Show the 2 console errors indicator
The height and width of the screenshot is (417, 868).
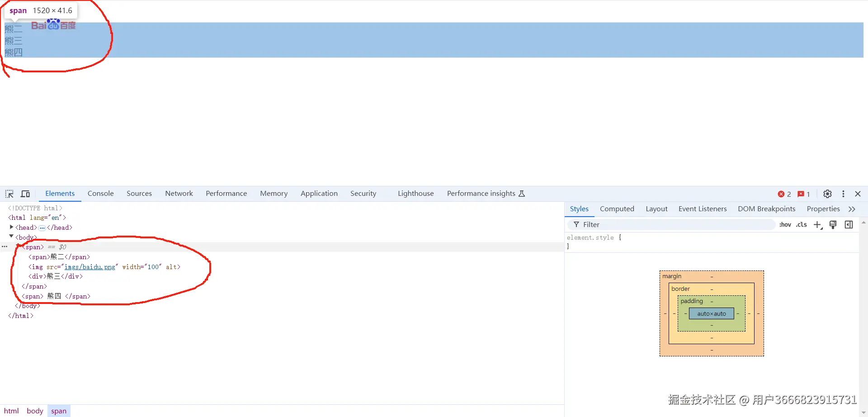click(784, 194)
